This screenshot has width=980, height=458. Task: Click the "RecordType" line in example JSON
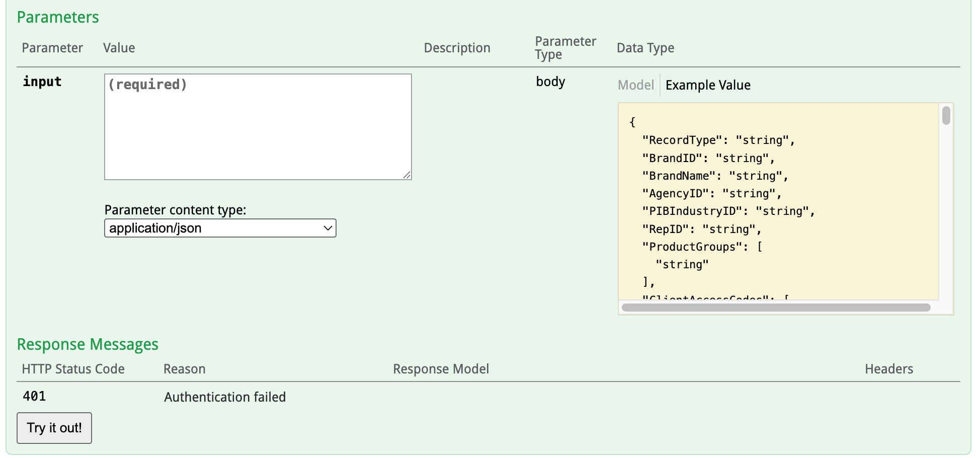[x=718, y=140]
